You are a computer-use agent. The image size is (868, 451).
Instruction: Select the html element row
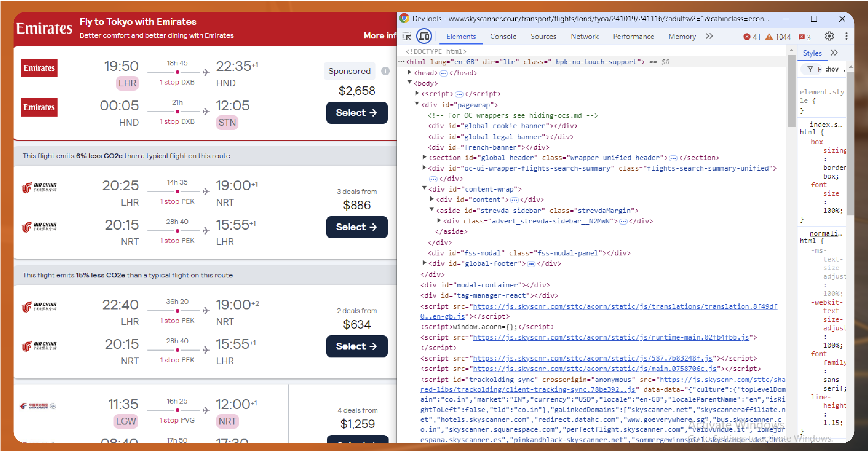592,62
